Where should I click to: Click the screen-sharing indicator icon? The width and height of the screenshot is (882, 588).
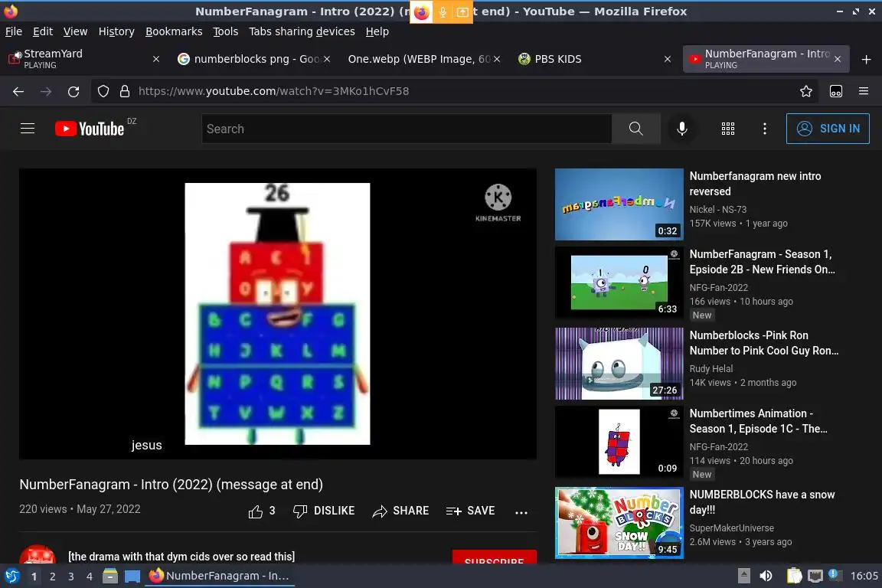pyautogui.click(x=462, y=12)
